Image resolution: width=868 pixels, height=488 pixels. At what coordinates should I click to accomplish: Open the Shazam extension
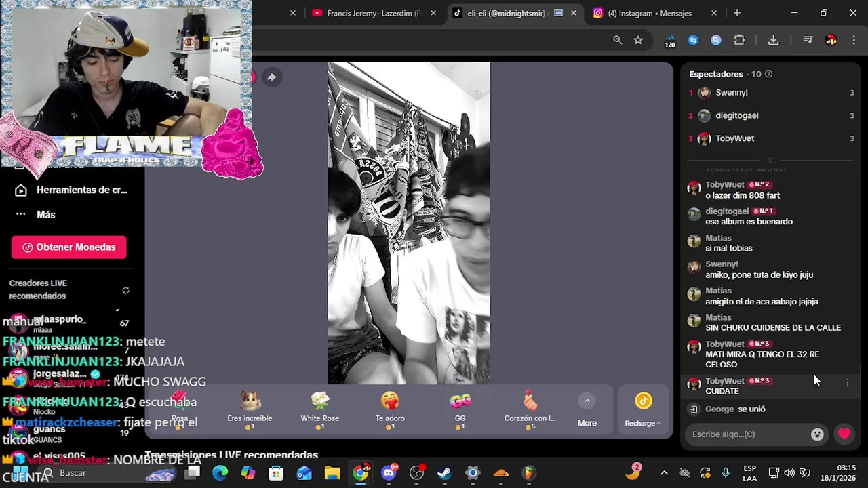click(693, 40)
